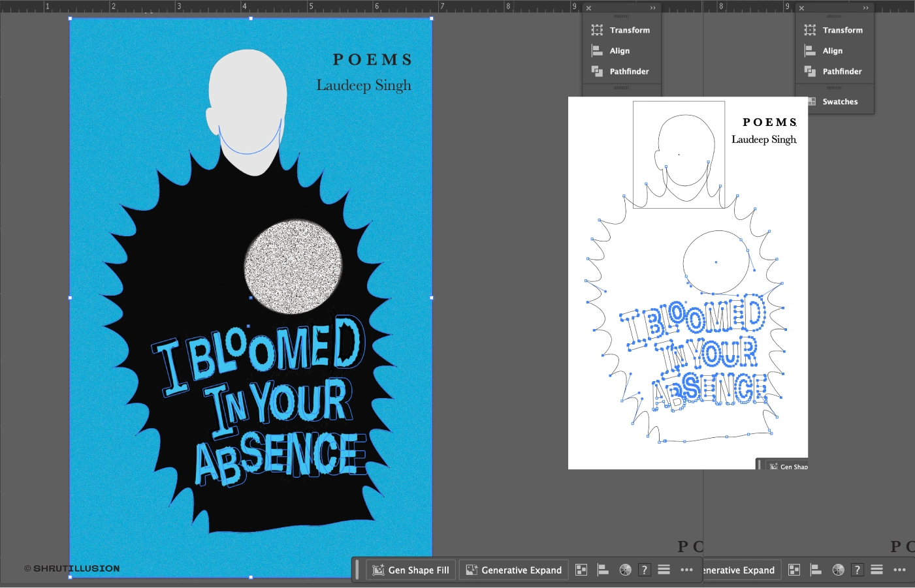Screen dimensions: 915x588
Task: Select the grey head shape on blue cover
Action: tap(247, 112)
